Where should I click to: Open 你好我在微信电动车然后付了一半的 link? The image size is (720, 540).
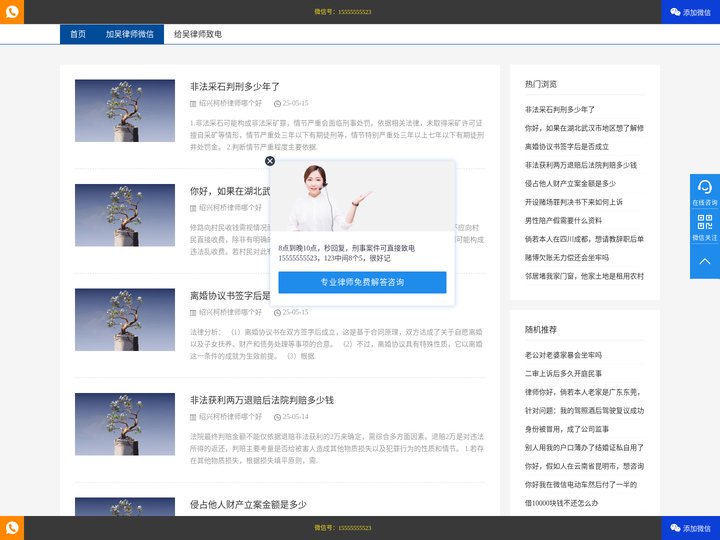(581, 484)
